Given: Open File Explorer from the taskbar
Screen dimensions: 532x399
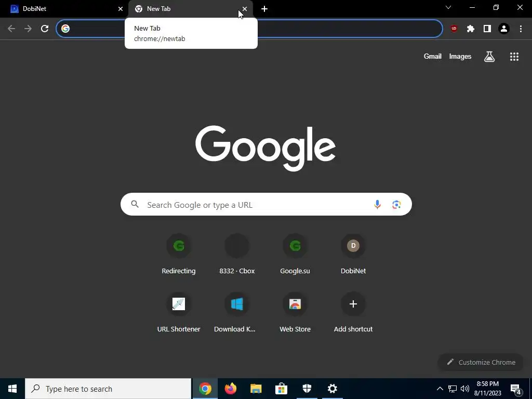Looking at the screenshot, I should (256, 389).
